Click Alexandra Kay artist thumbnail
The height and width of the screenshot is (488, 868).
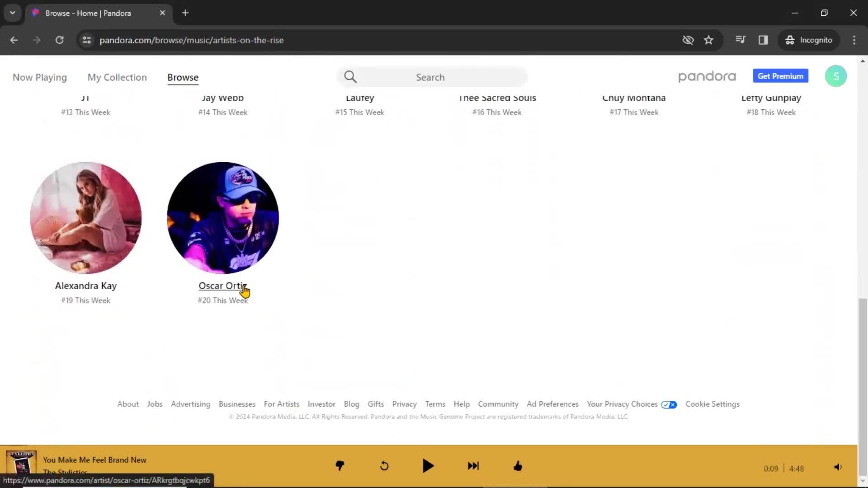coord(85,217)
